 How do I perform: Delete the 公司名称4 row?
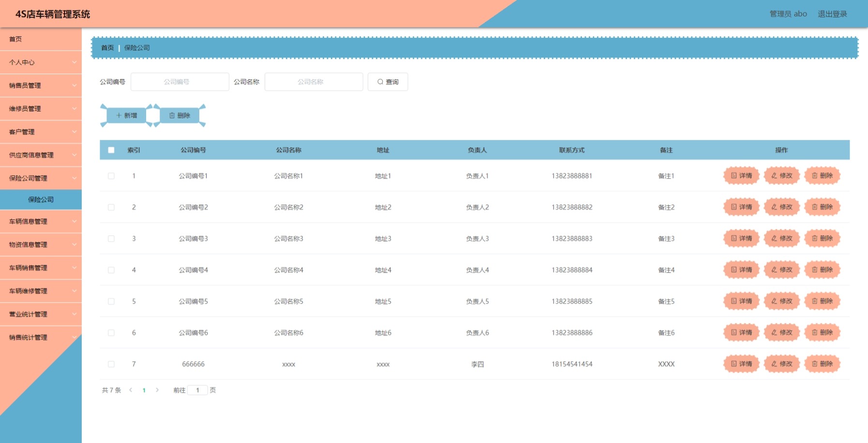click(x=823, y=270)
